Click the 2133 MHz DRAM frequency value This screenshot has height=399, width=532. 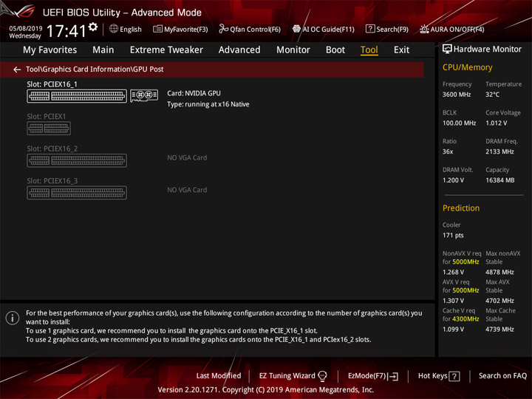[499, 151]
